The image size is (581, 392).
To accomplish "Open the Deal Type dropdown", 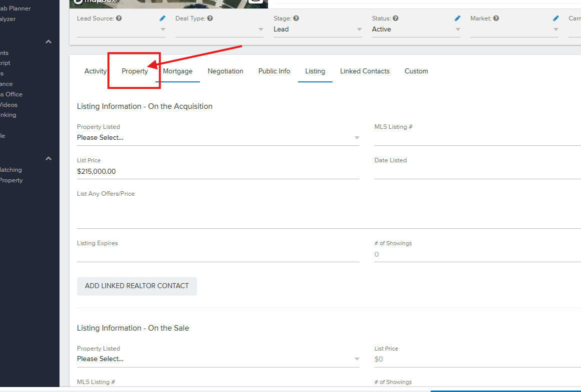I will point(219,29).
